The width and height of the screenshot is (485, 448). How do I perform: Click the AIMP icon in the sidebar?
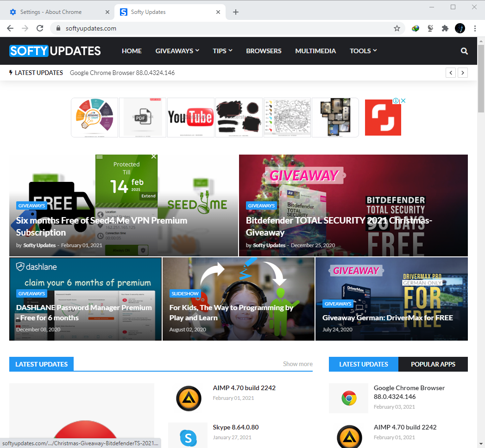[349, 437]
